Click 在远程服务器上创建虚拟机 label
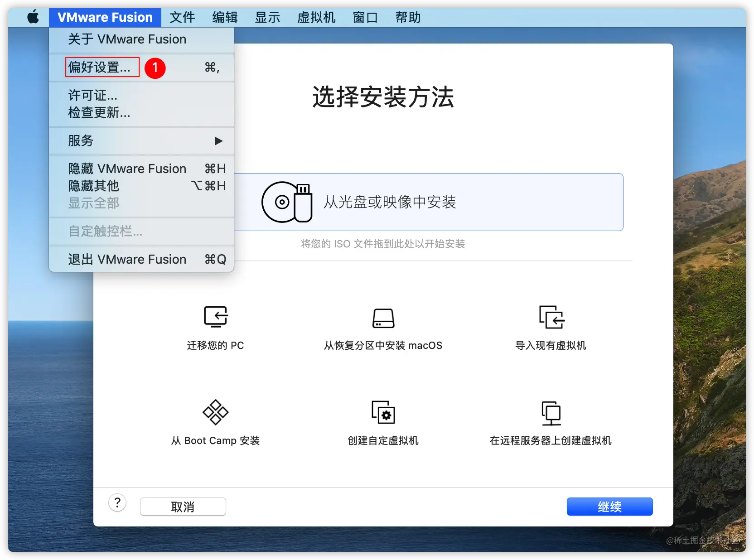The height and width of the screenshot is (560, 754). pos(551,440)
